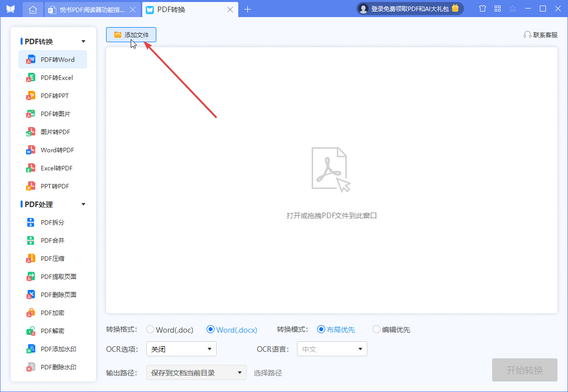Open the OCR选项 dropdown
The height and width of the screenshot is (392, 568).
[181, 348]
